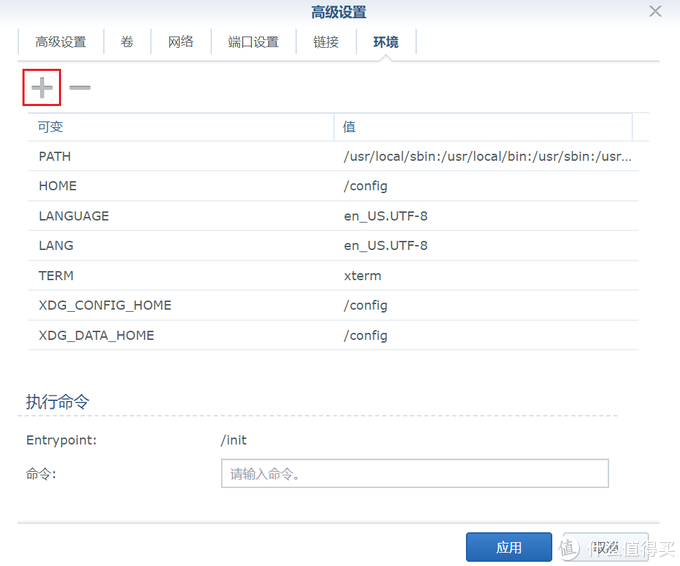The image size is (680, 566).
Task: Open the 卷 tab
Action: pos(127,42)
